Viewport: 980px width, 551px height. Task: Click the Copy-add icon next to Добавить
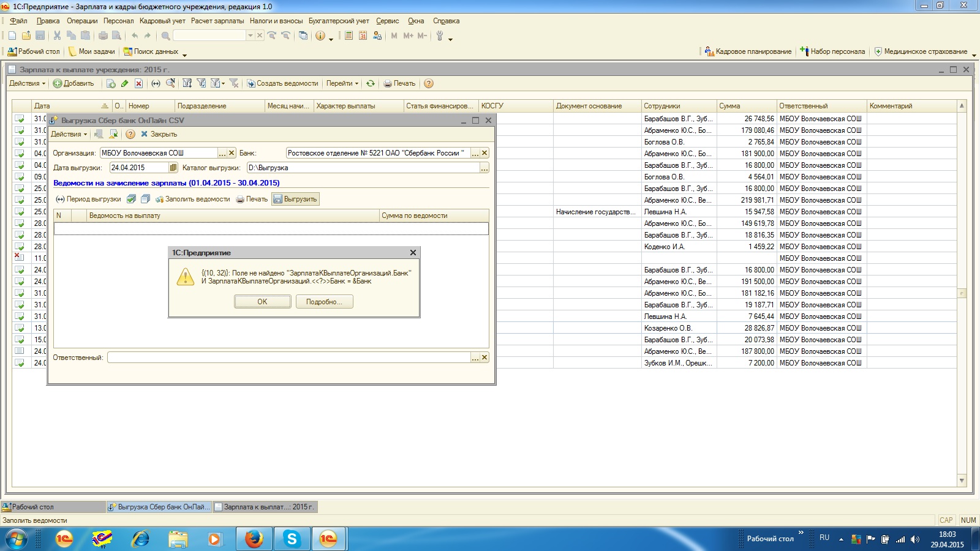click(x=111, y=83)
